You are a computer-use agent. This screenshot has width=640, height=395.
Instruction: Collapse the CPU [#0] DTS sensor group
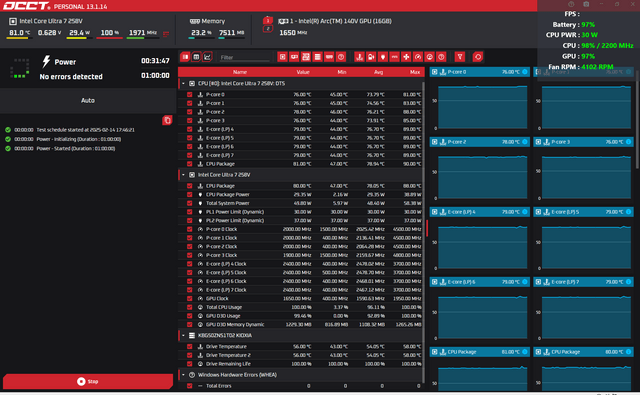pyautogui.click(x=183, y=83)
